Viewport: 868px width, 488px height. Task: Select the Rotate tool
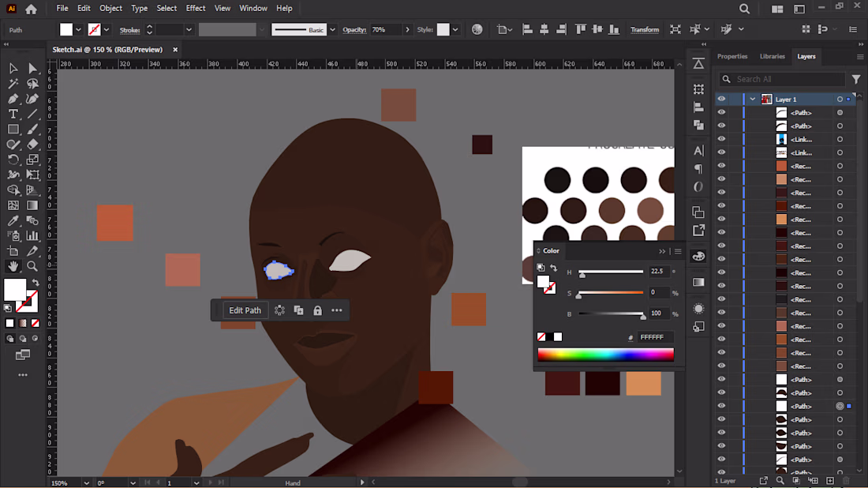[x=13, y=160]
